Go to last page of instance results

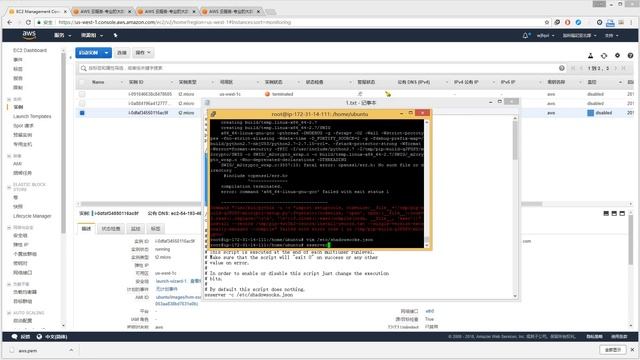(624, 68)
